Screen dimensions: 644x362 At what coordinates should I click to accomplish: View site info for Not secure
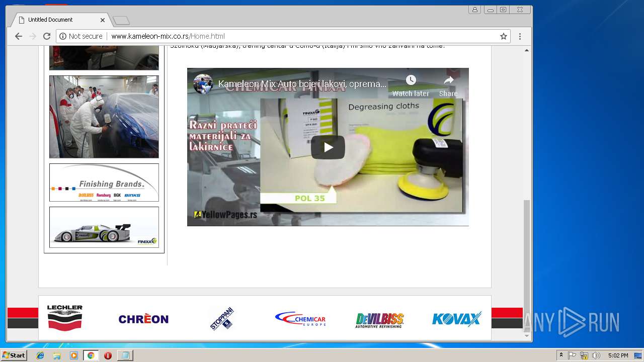point(81,36)
